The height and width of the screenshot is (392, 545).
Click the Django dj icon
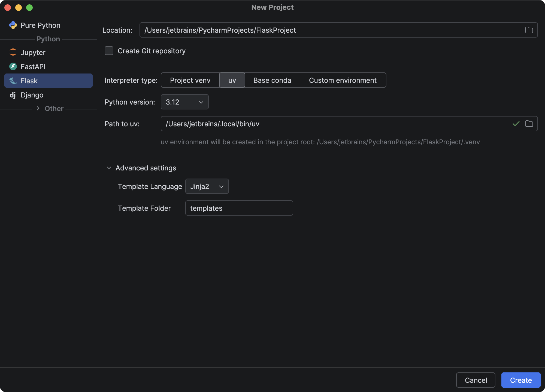[x=13, y=95]
